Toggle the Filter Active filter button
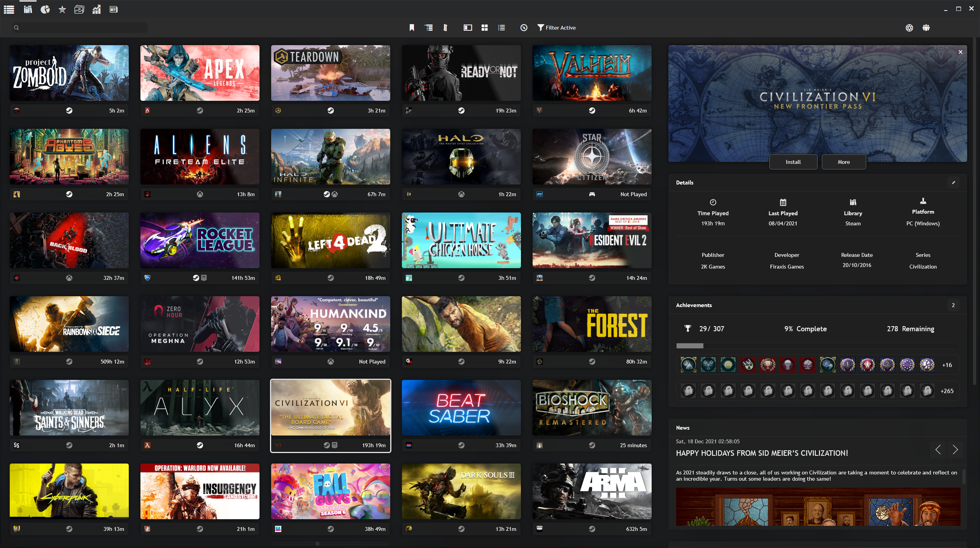980x548 pixels. click(x=556, y=28)
